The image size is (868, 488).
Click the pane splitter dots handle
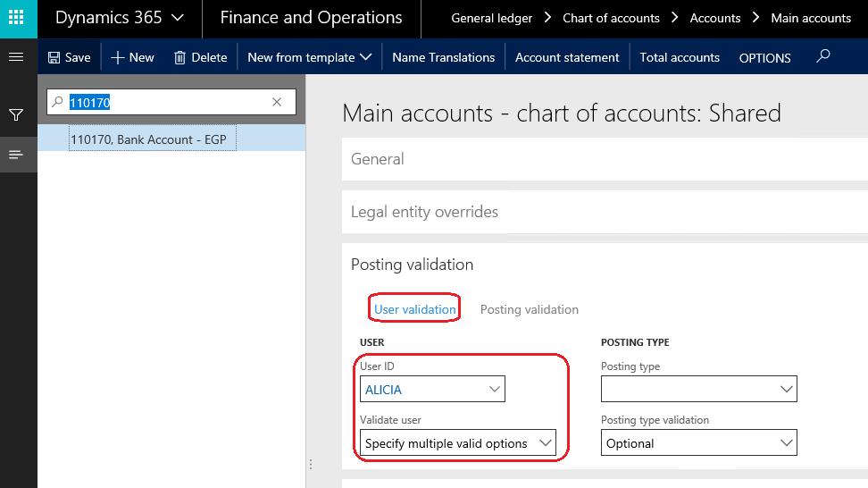pos(311,464)
